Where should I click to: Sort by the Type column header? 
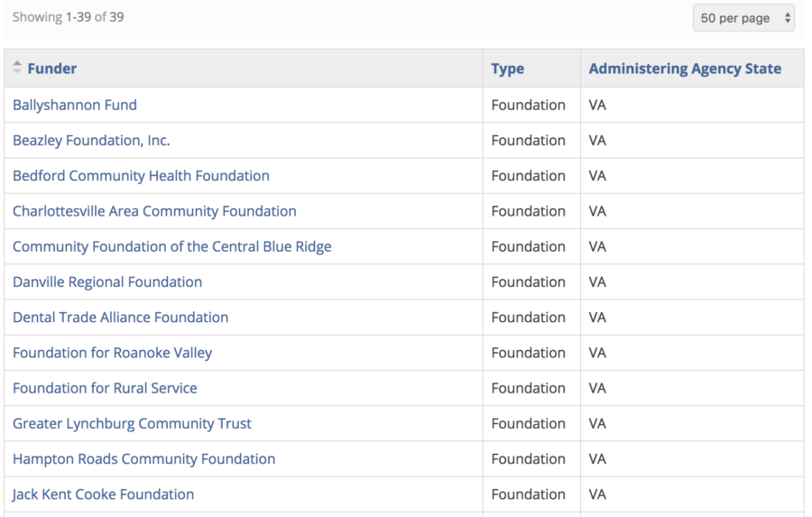(507, 69)
